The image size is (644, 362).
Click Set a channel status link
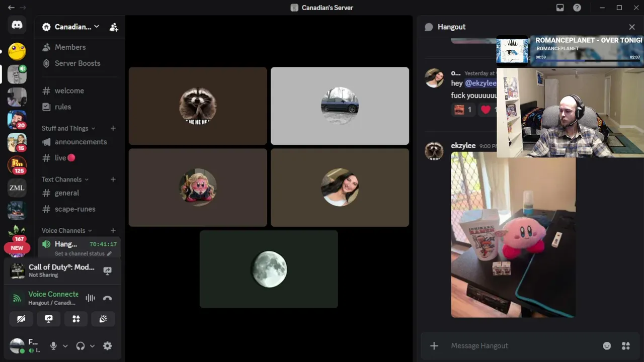tap(83, 254)
